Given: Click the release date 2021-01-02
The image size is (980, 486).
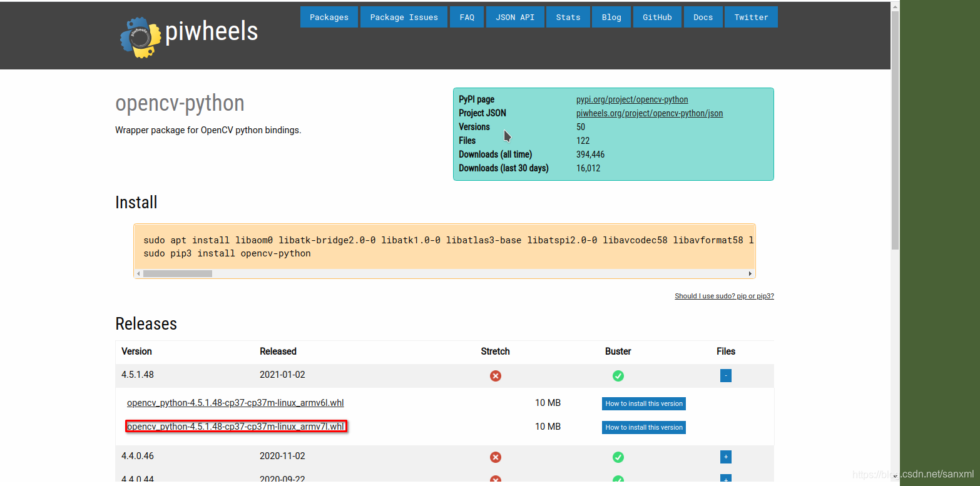Looking at the screenshot, I should [x=282, y=375].
